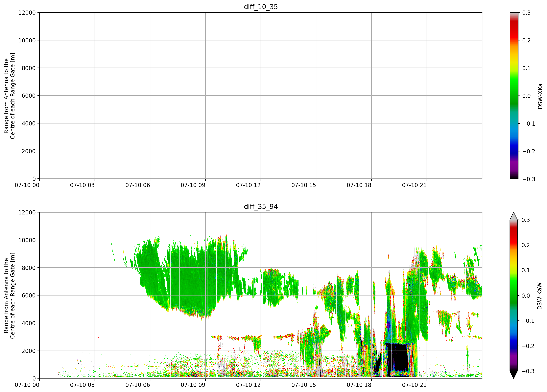Click the 0.1 tick on DSW-XKa colorbar

[x=526, y=68]
